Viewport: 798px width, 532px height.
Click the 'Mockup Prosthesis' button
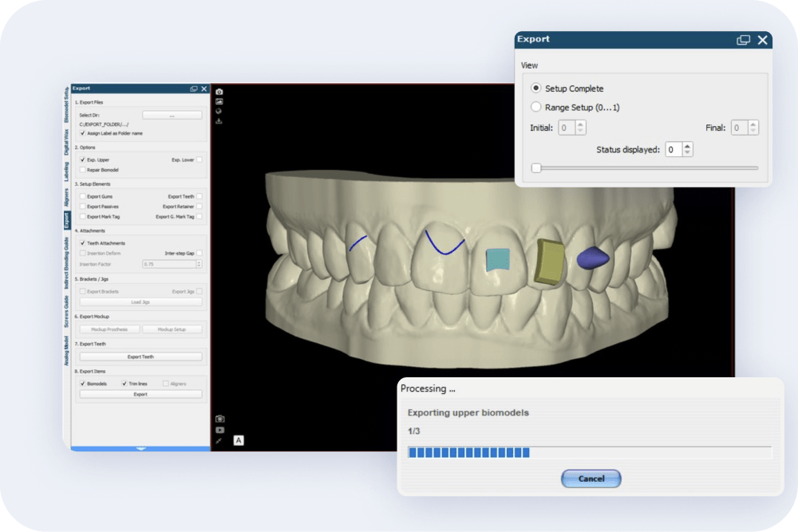click(109, 329)
